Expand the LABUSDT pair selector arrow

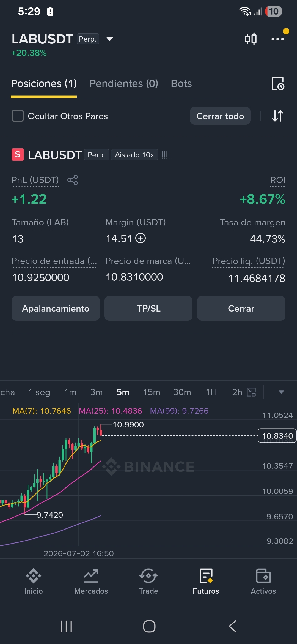110,39
